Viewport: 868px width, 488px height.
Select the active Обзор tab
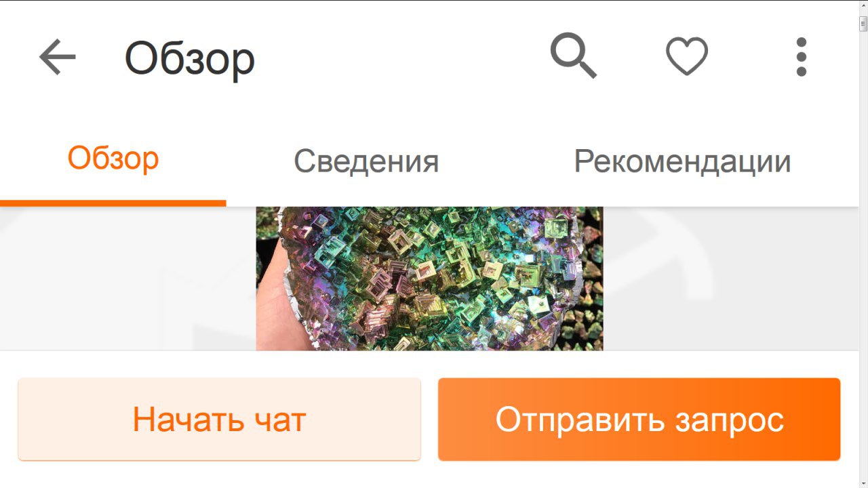(x=113, y=160)
